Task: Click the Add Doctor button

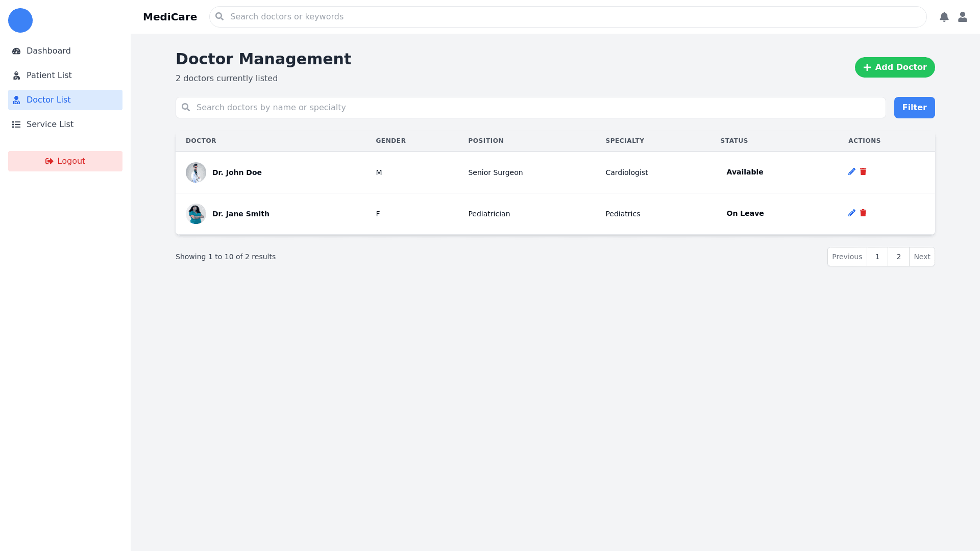Action: click(x=895, y=67)
